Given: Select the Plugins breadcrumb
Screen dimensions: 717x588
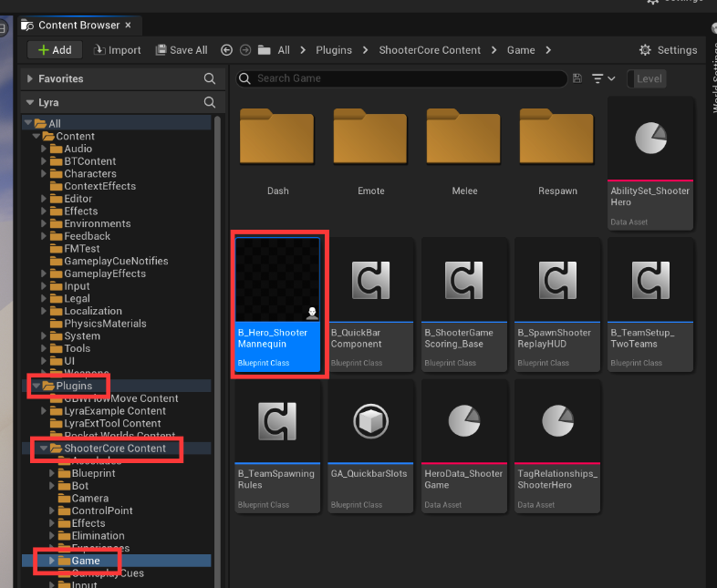Looking at the screenshot, I should coord(334,50).
